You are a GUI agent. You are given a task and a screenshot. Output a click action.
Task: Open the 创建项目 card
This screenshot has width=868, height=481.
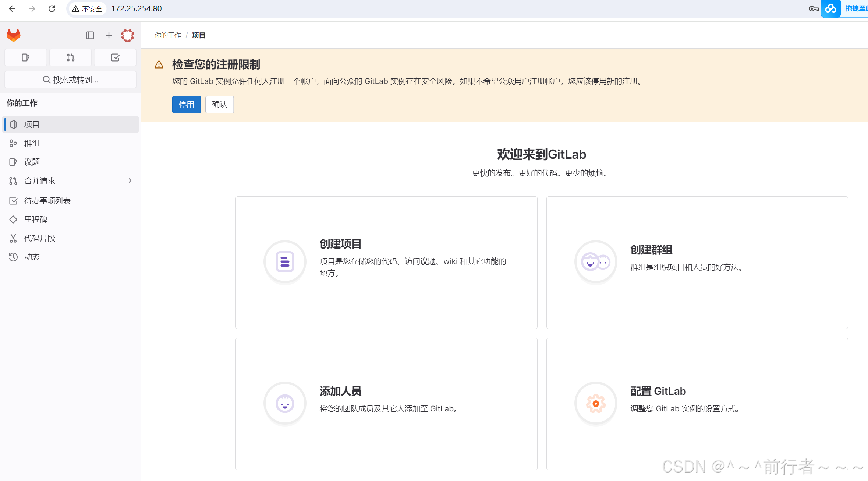pyautogui.click(x=386, y=263)
